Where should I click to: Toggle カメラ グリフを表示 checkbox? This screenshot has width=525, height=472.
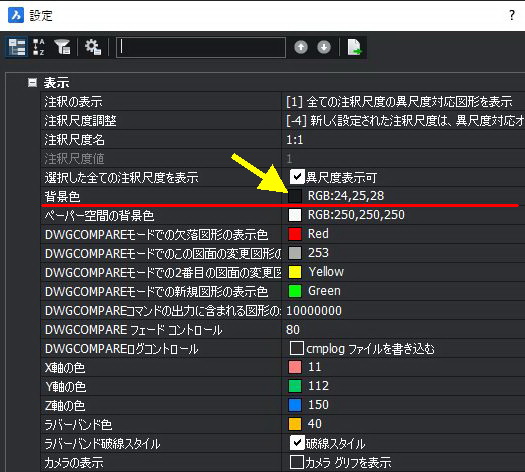point(297,462)
